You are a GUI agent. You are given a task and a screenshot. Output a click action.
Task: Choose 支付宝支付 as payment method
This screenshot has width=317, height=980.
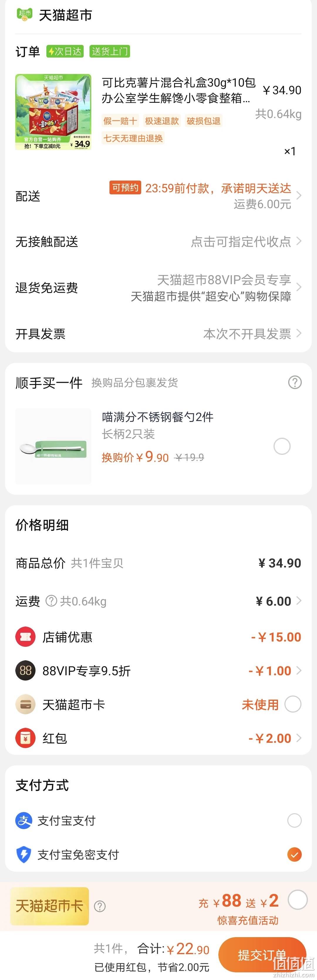point(295,821)
